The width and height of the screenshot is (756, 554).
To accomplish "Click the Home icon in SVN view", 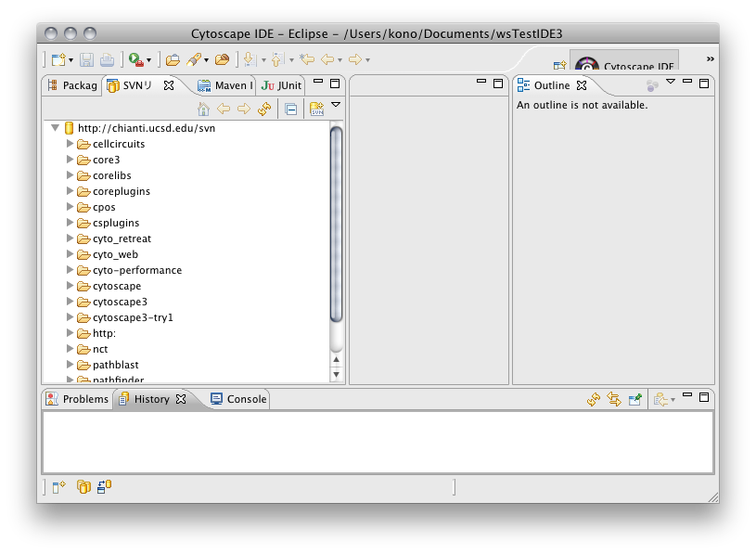I will tap(203, 110).
